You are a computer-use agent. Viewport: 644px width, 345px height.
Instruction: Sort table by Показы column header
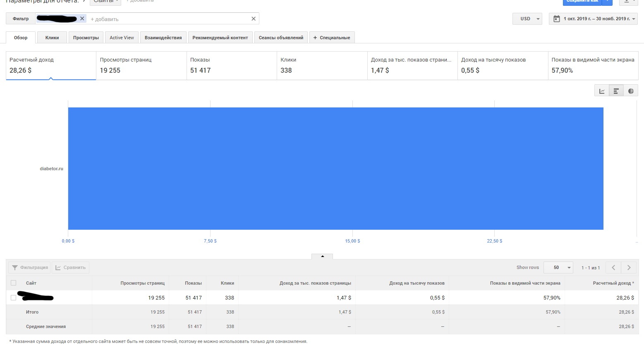tap(193, 283)
